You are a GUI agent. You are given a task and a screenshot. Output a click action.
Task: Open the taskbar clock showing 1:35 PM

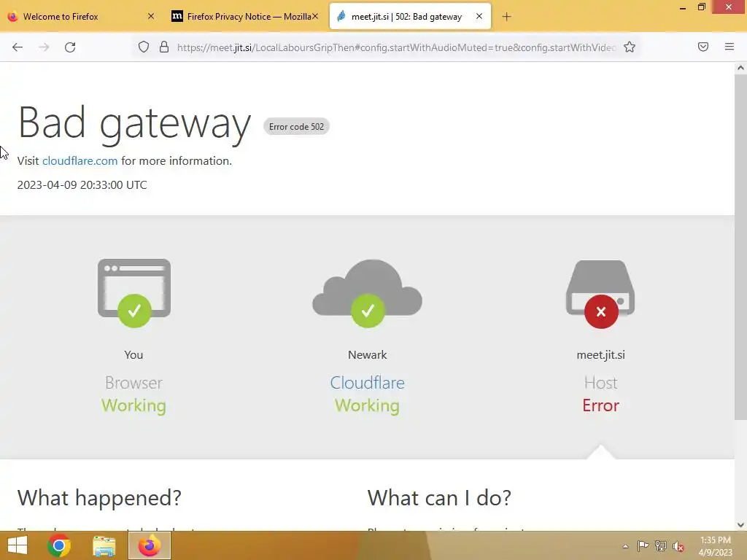tap(715, 546)
